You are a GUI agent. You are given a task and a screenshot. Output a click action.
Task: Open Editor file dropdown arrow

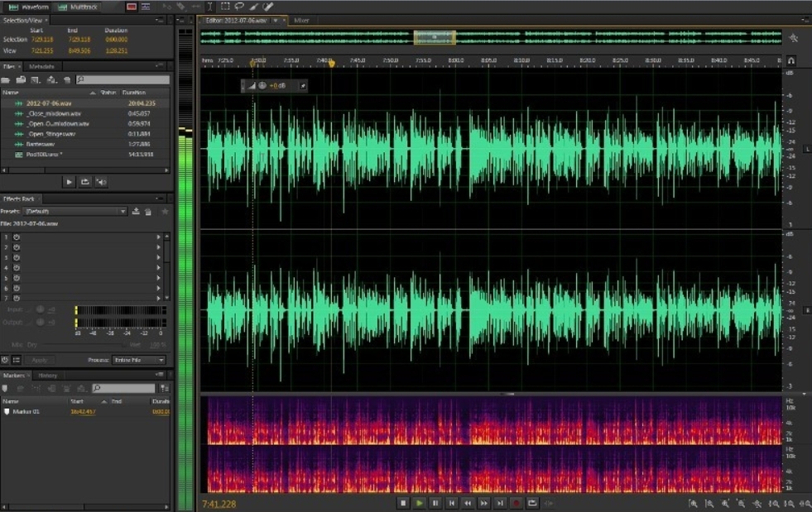pos(276,21)
